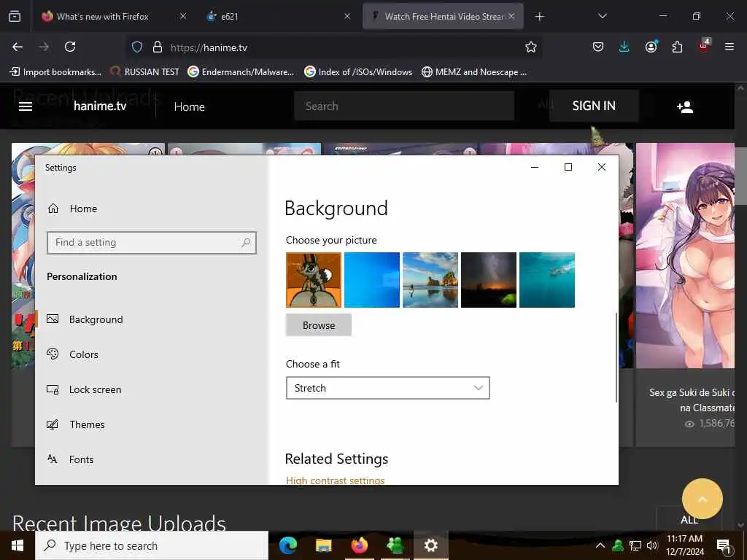Open the Endermanch/Malware bookmark
The width and height of the screenshot is (747, 560).
point(241,72)
